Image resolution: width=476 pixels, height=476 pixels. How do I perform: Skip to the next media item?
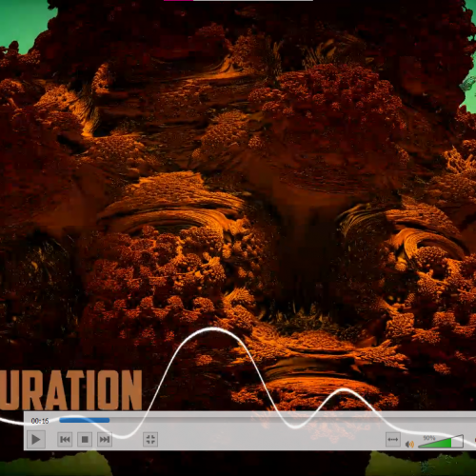105,440
